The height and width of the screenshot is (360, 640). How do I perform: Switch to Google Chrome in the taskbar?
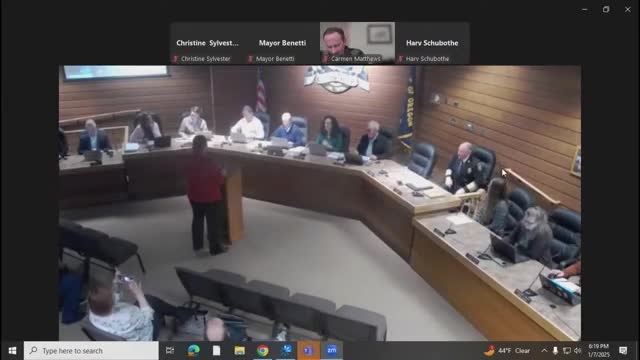point(262,351)
